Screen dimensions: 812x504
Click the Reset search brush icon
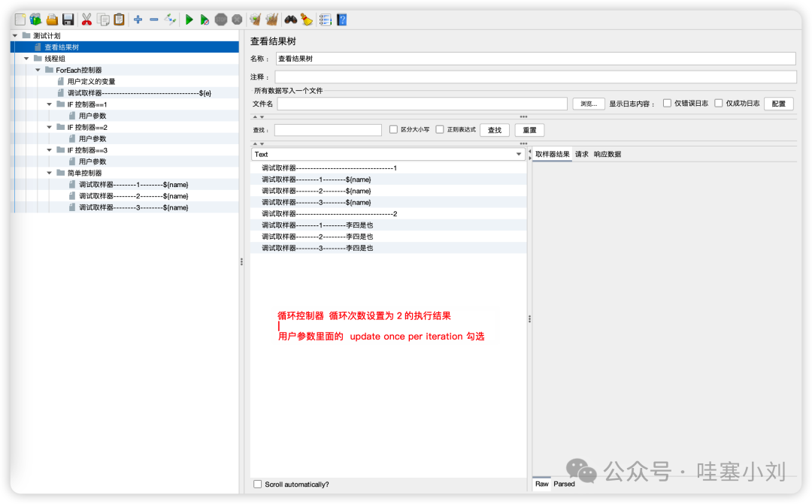pyautogui.click(x=307, y=20)
